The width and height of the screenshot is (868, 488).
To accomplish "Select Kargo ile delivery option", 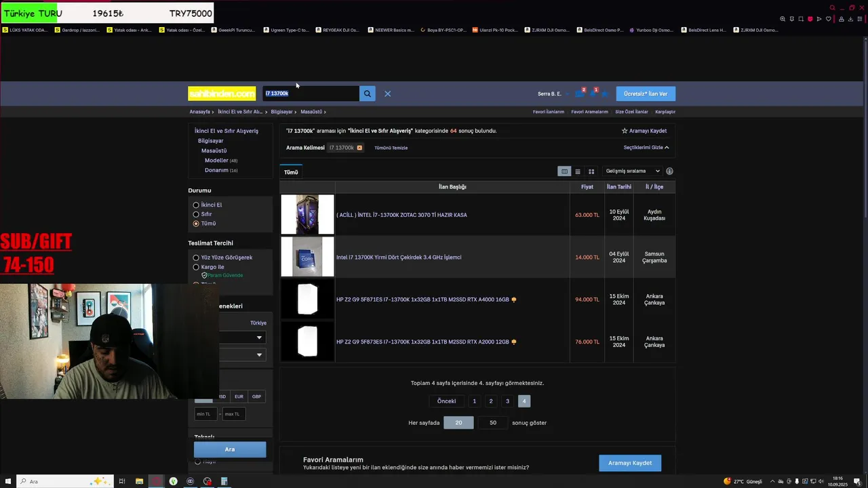I will click(196, 267).
